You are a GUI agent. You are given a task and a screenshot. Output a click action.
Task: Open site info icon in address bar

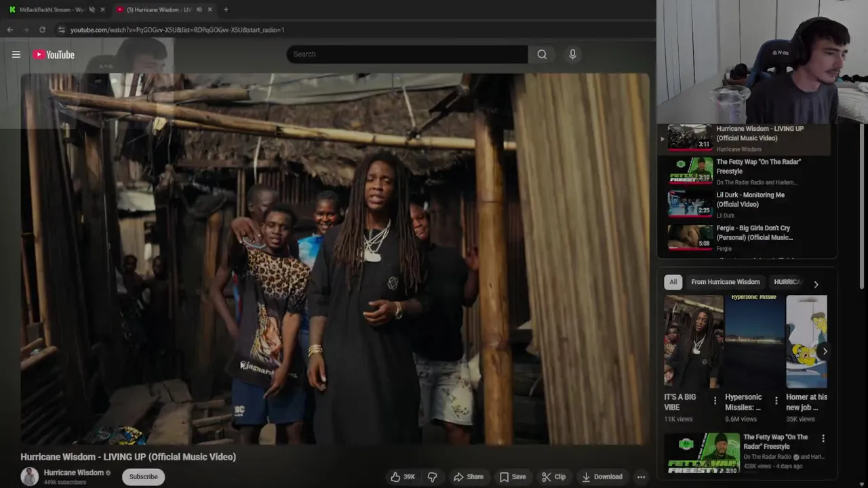pos(61,30)
